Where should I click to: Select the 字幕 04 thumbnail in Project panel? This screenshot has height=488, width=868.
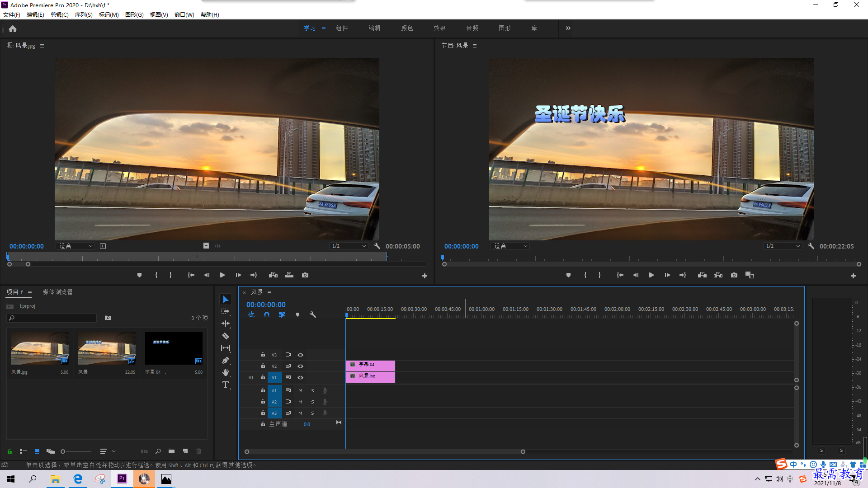[174, 348]
